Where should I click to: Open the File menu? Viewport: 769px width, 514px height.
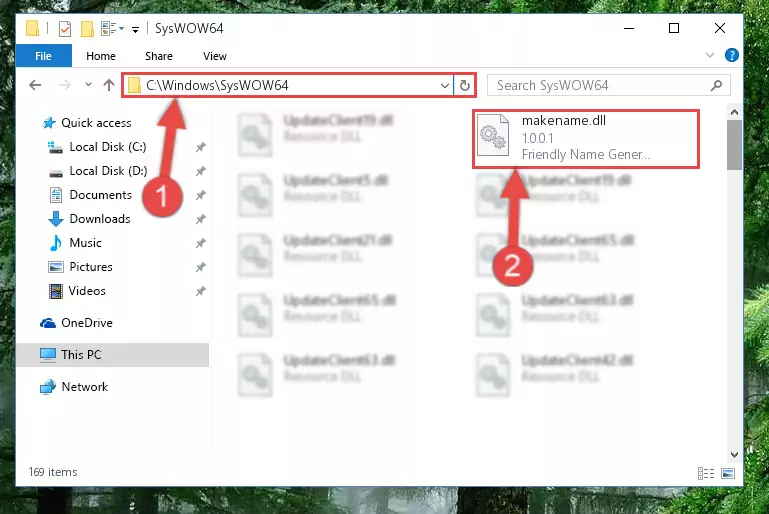pyautogui.click(x=43, y=56)
